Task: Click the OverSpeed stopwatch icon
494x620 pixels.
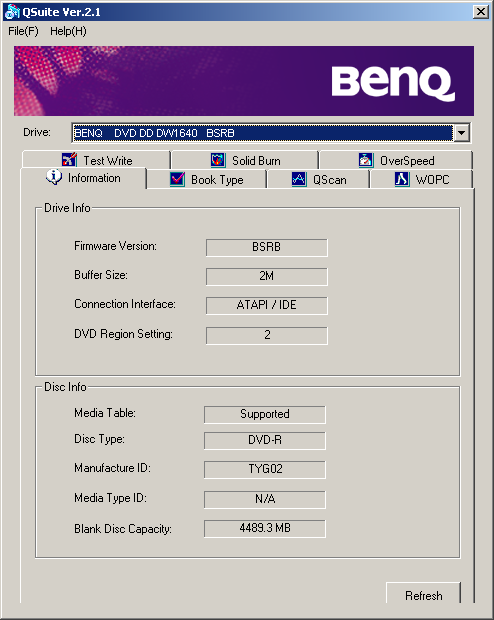Action: click(366, 160)
